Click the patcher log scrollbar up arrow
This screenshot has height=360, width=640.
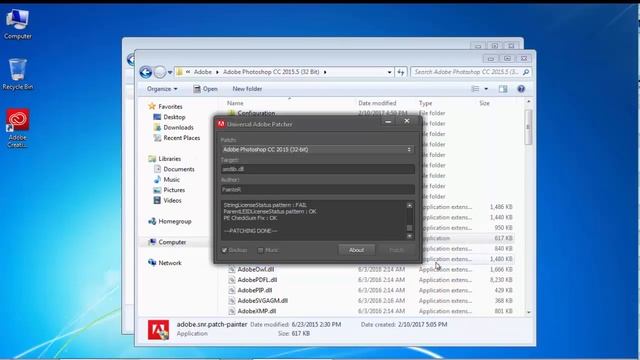tap(409, 205)
